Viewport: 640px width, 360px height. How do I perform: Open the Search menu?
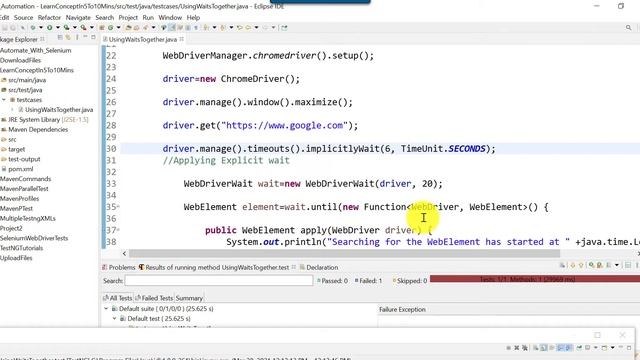click(x=104, y=18)
